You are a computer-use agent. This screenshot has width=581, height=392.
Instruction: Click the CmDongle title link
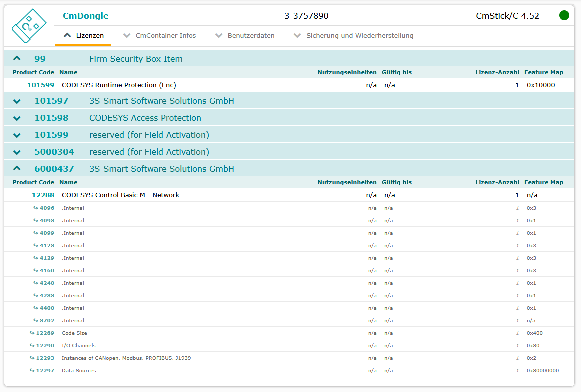click(85, 16)
